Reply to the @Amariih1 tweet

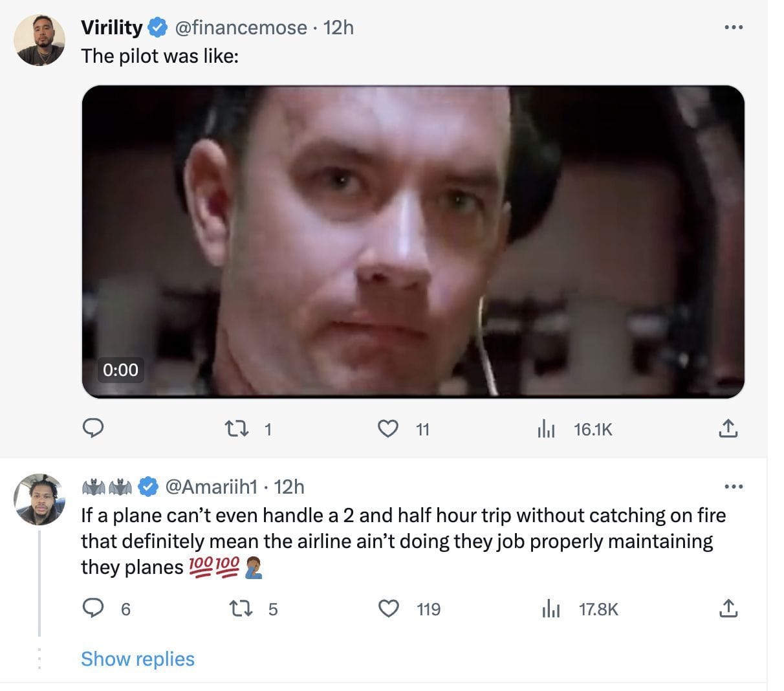[x=94, y=608]
